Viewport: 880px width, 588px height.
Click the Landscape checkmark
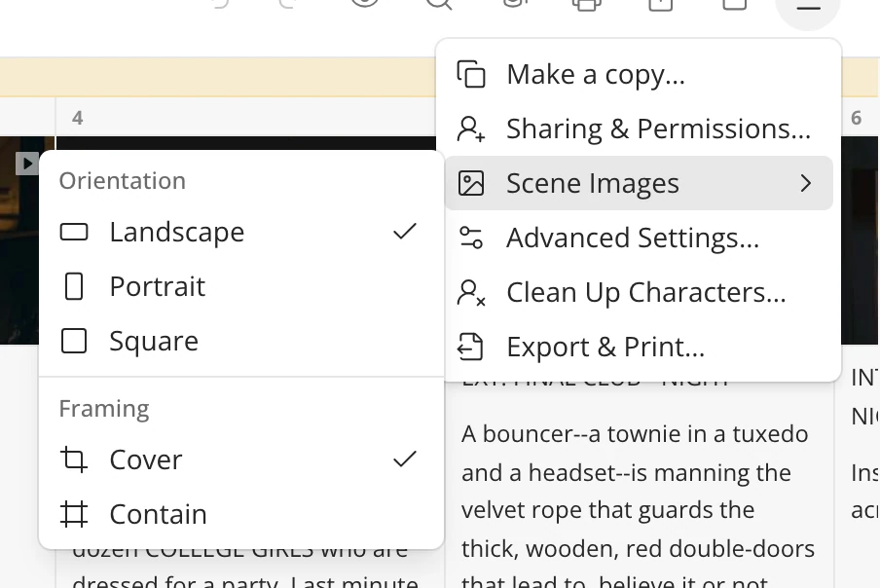405,231
